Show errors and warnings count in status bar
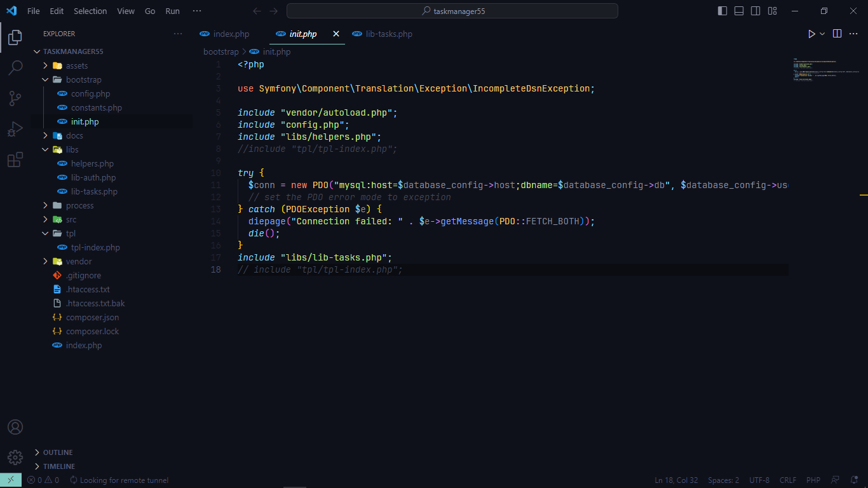This screenshot has height=488, width=868. click(43, 480)
